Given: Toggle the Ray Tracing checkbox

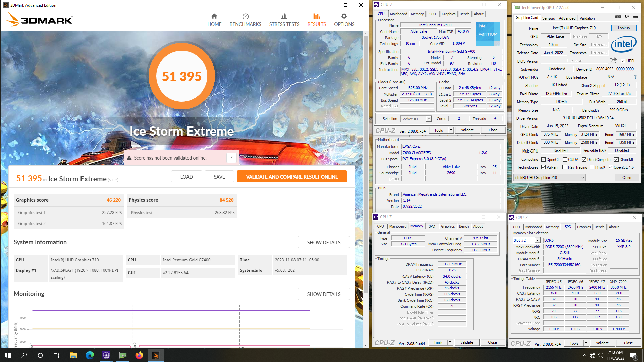Looking at the screenshot, I should tap(565, 167).
